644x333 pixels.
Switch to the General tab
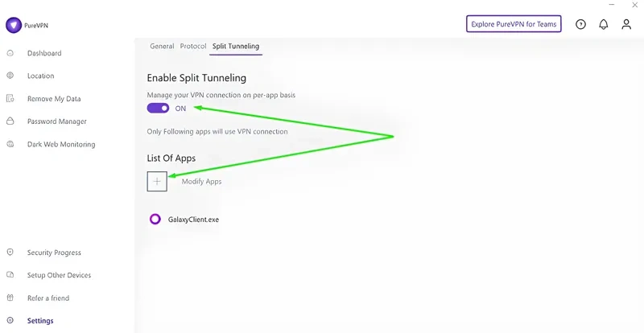162,46
